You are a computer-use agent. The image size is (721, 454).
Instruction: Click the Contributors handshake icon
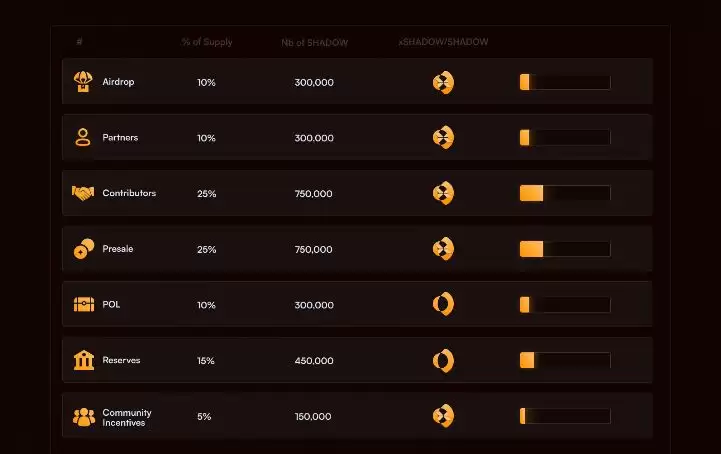point(83,193)
